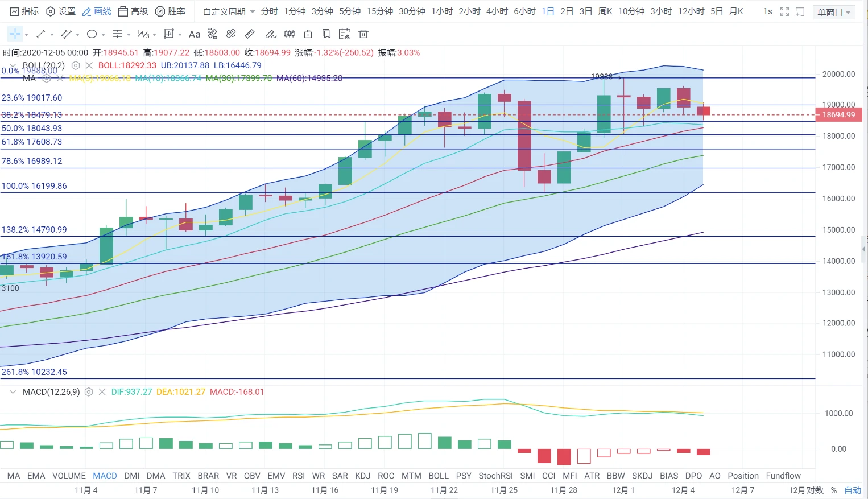Select the RSI indicator tab
Viewport: 868px width, 499px height.
click(299, 476)
